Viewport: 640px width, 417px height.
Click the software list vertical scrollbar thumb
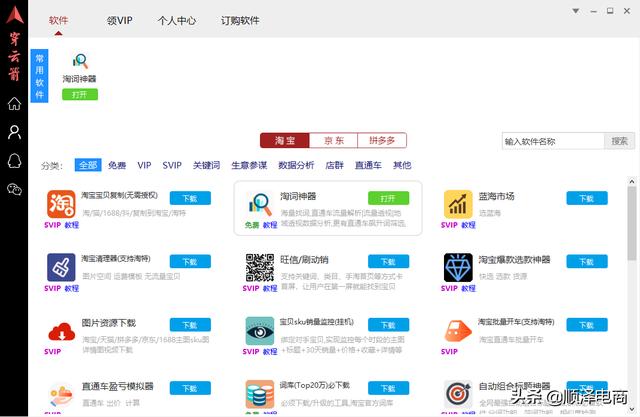pyautogui.click(x=632, y=223)
